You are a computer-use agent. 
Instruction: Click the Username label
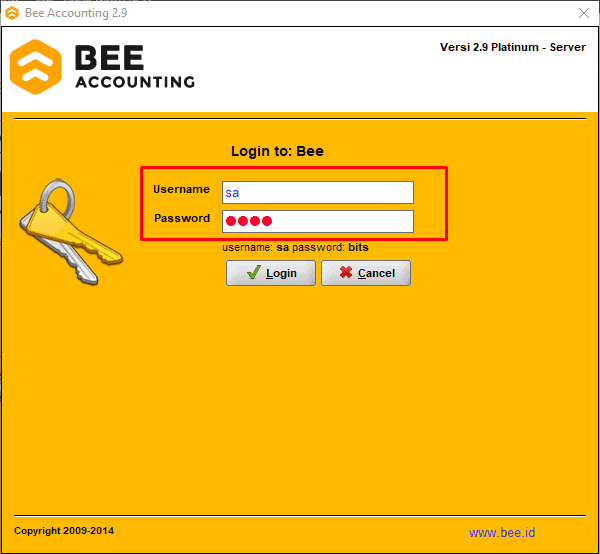click(181, 189)
